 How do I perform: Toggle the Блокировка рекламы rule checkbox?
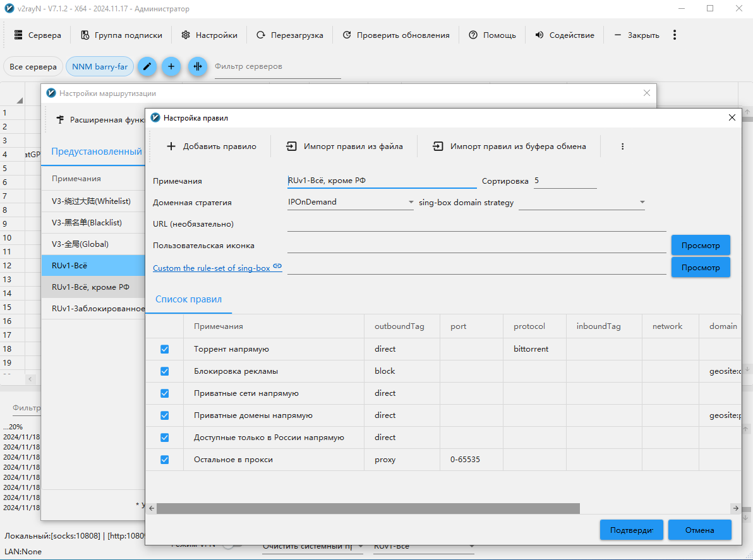(165, 371)
